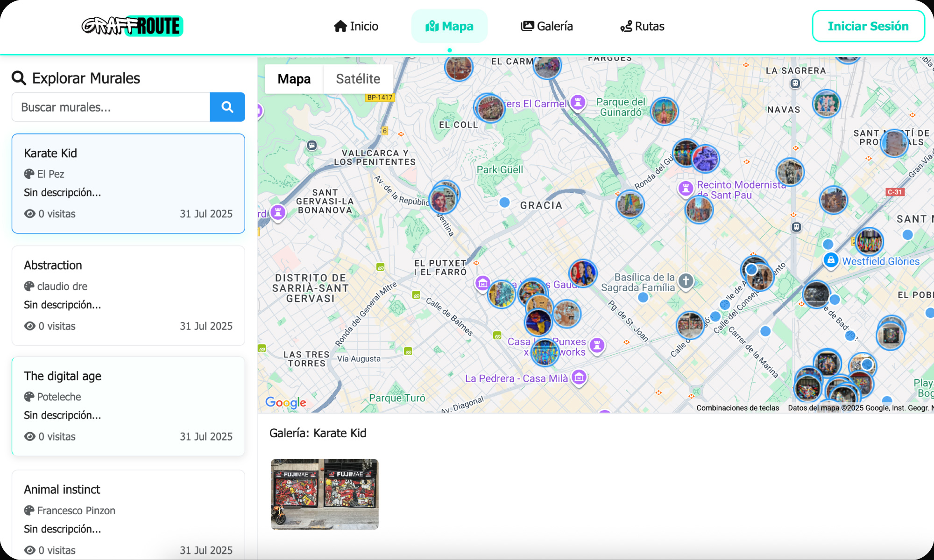Click the blue search magnifier button

[x=227, y=107]
